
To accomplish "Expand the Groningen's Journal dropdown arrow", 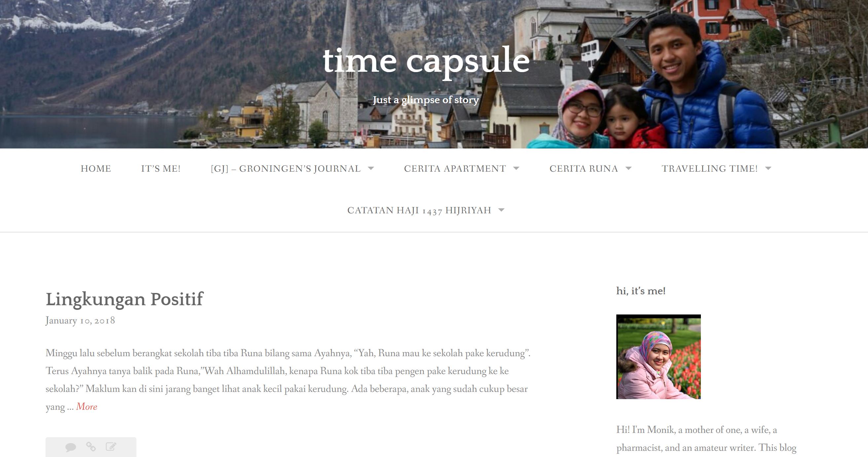I will [371, 168].
